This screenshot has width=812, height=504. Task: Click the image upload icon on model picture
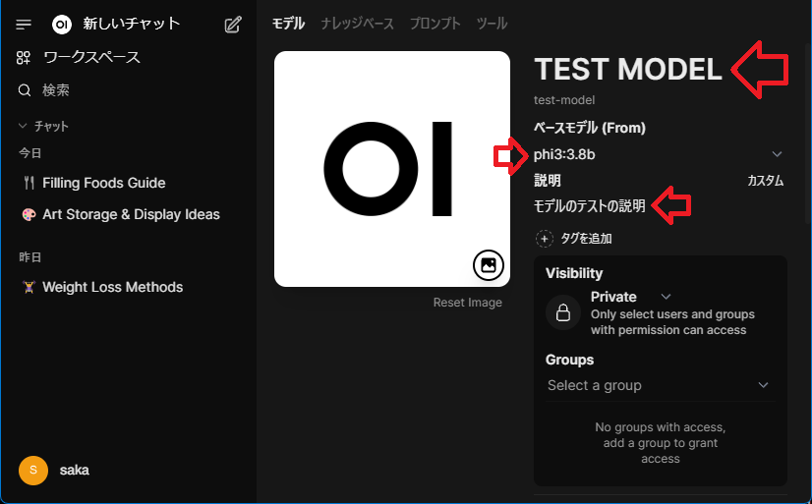coord(488,265)
